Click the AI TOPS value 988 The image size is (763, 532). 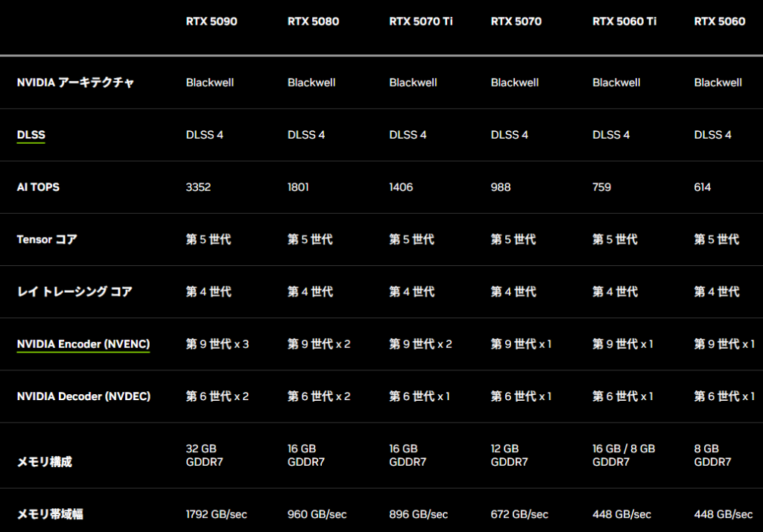(501, 188)
